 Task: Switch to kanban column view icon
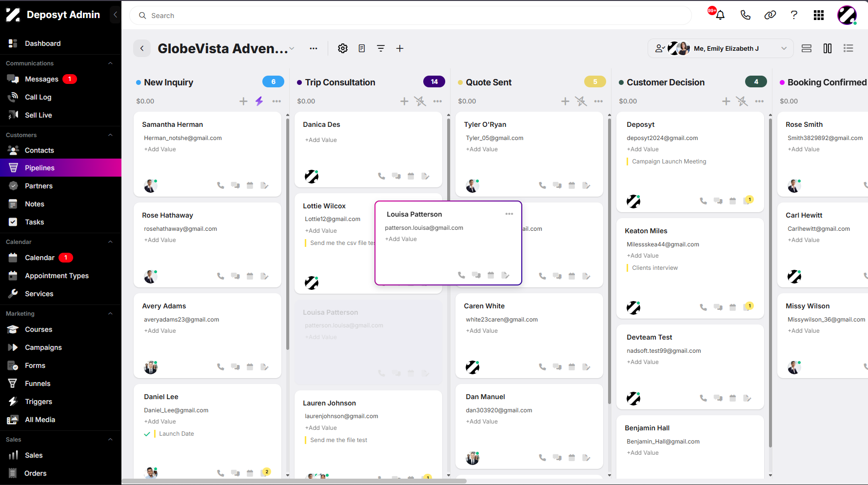[828, 48]
